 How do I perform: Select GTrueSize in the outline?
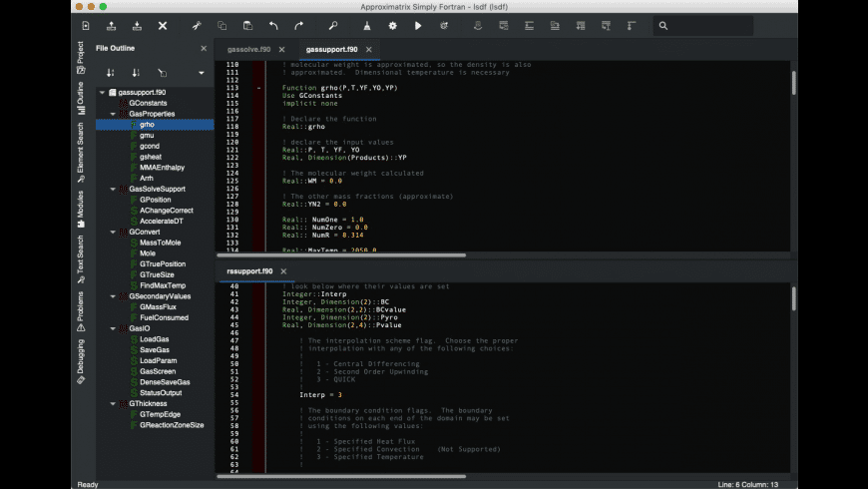(x=157, y=274)
